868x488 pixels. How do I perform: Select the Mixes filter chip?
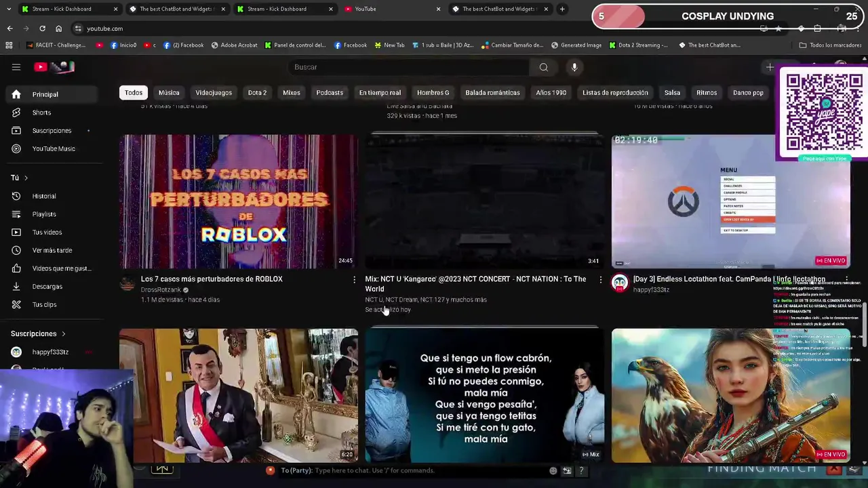[292, 93]
